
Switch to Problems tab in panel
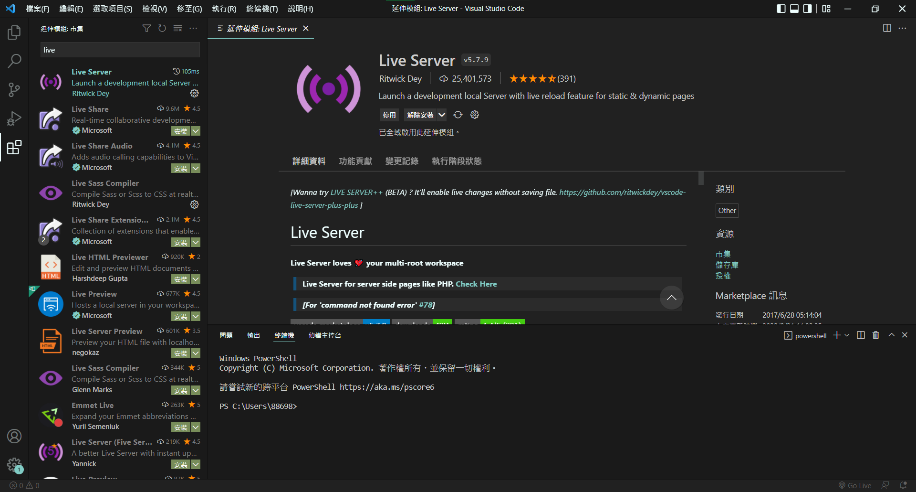point(226,335)
